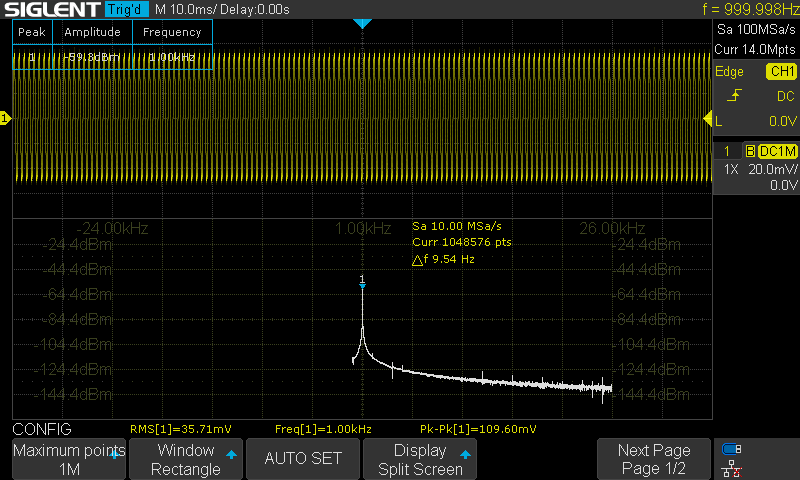Click the -24.00kHz start frequency label
Screen dimensions: 800x480
point(112,229)
